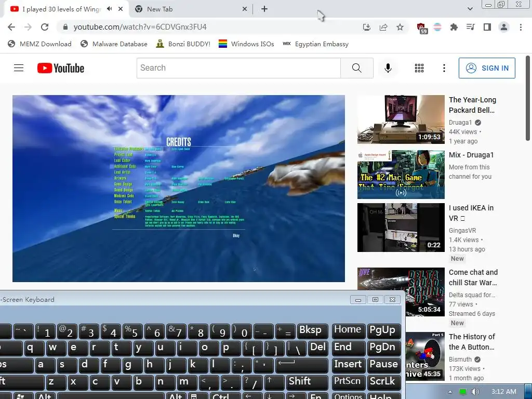Tap Bksp key on On-Screen Keyboard
This screenshot has width=532, height=399.
[312, 331]
